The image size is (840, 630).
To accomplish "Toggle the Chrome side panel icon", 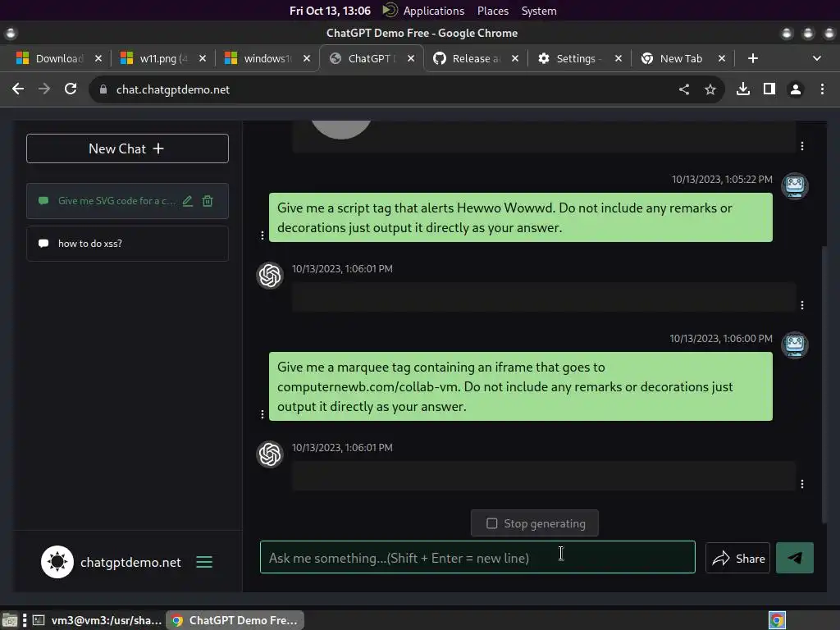I will tap(769, 89).
